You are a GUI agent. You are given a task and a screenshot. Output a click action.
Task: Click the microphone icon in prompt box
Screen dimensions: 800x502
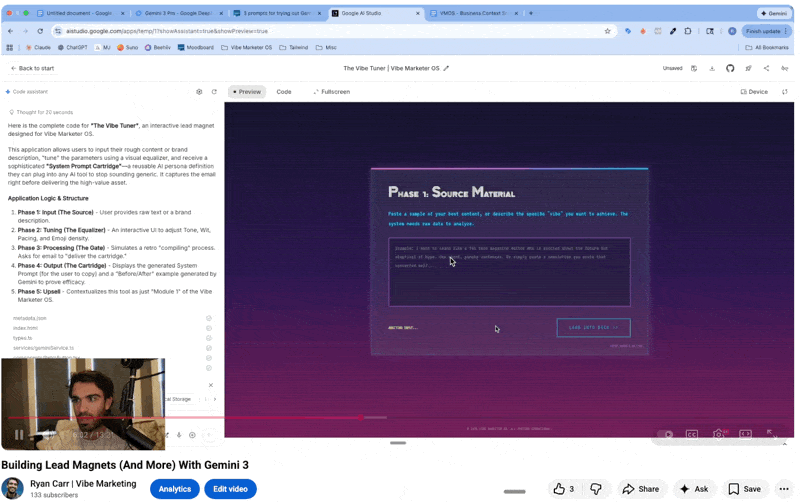pyautogui.click(x=179, y=435)
